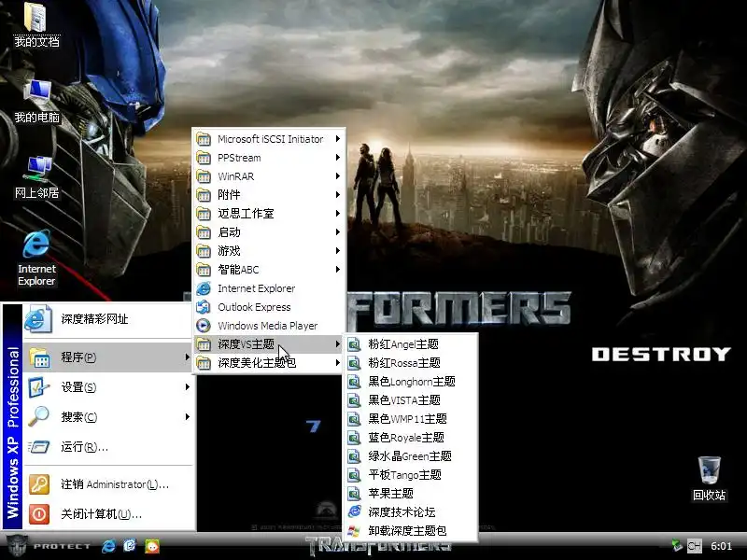Click the network tray icon beside CH
Viewport: 747px width, 560px height.
[x=676, y=546]
